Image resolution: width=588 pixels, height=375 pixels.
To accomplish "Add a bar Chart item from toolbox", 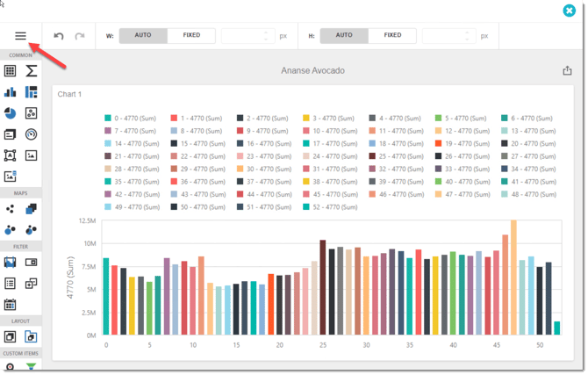I will tap(11, 92).
